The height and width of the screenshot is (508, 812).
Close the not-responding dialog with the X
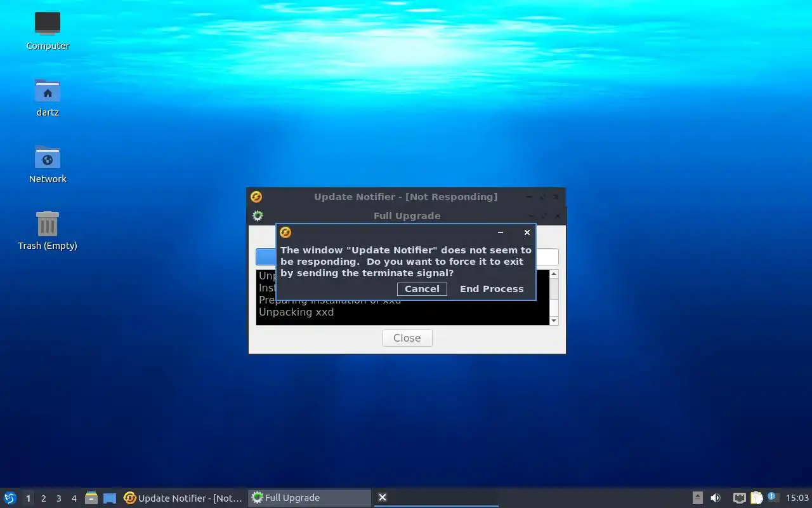(527, 232)
